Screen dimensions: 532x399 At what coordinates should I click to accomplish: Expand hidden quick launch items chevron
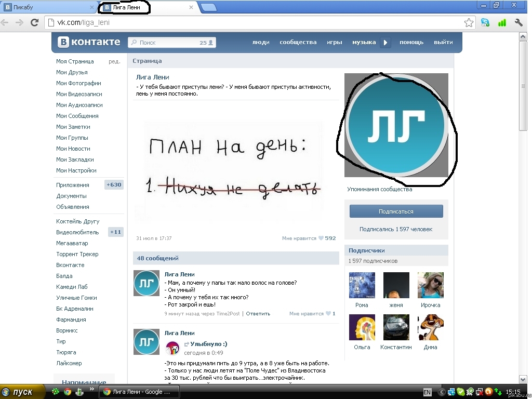pyautogui.click(x=91, y=389)
